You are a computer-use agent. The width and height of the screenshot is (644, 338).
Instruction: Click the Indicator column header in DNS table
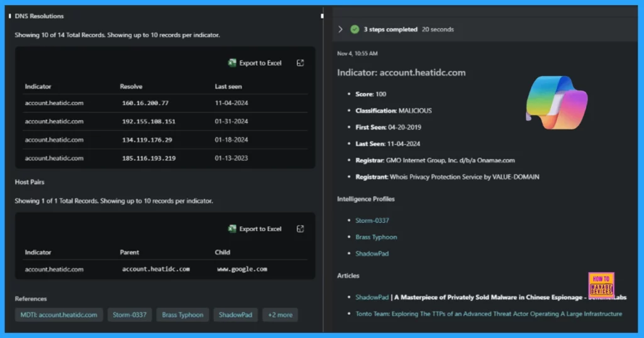click(38, 87)
